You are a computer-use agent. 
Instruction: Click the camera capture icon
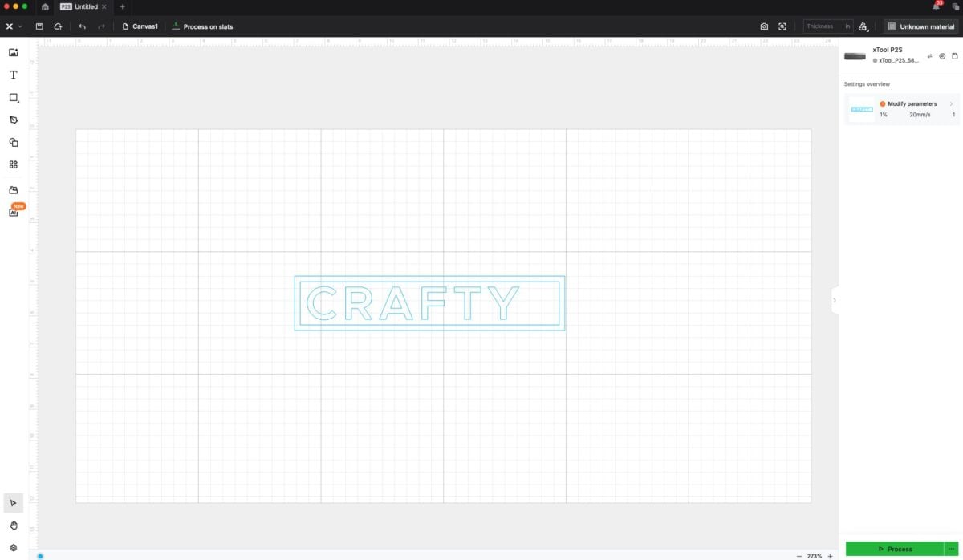click(x=764, y=26)
